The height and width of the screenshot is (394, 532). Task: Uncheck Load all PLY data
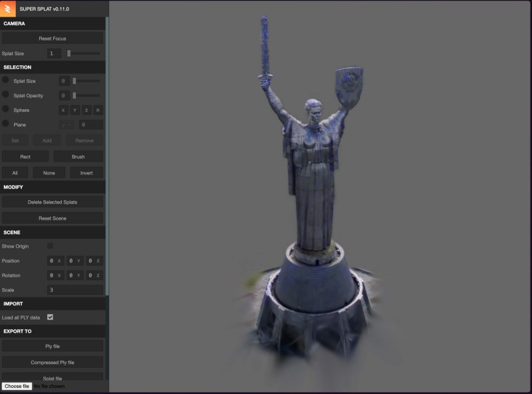coord(51,317)
